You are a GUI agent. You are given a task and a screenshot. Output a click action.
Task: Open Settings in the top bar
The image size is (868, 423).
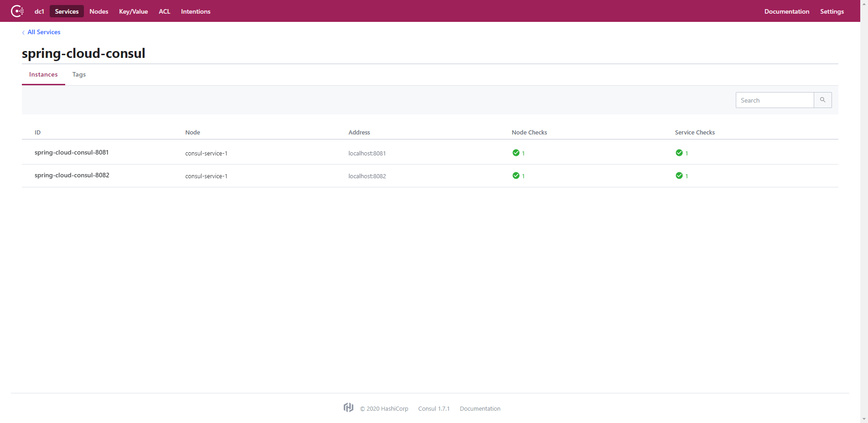[832, 11]
